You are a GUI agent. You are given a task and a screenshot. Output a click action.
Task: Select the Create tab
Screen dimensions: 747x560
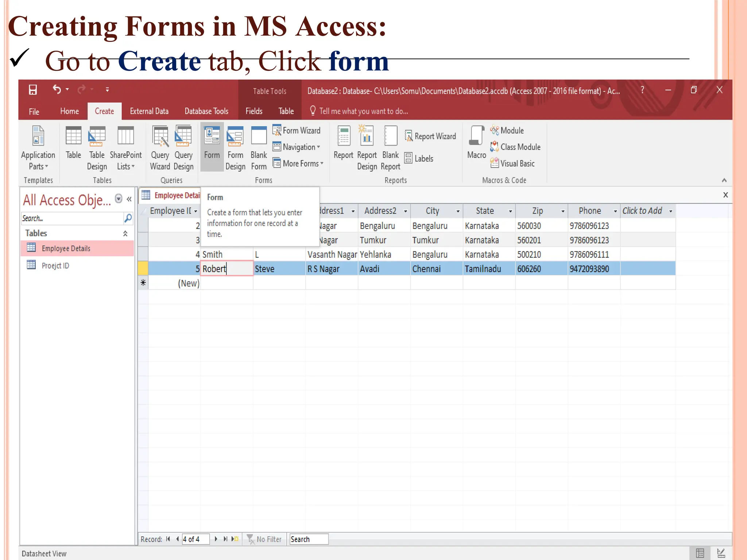(104, 111)
